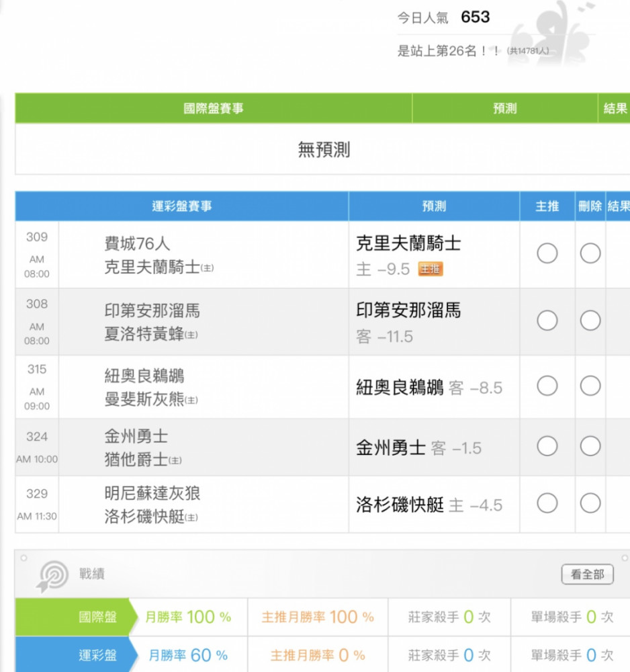The image size is (630, 672).
Task: Select 刪除 radio for 金州勇士 game 324
Action: (590, 446)
